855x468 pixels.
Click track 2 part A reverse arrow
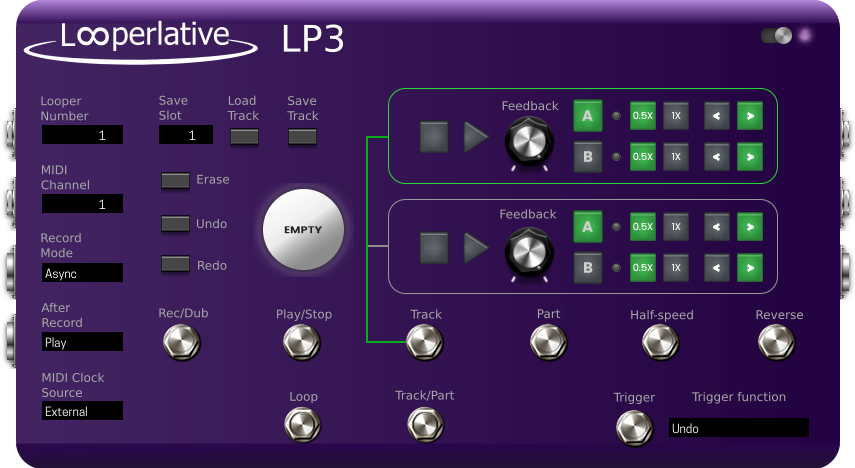(716, 226)
